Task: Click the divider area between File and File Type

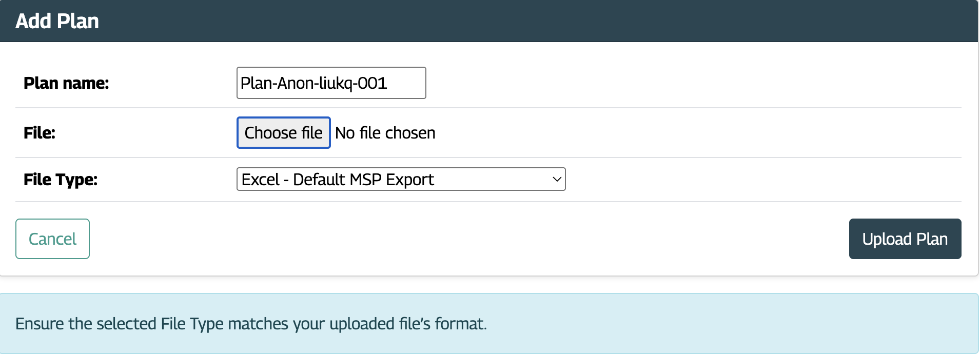Action: click(x=490, y=157)
